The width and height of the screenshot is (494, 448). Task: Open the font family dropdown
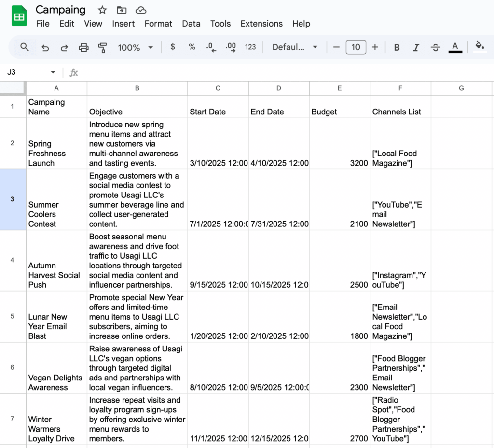pos(295,47)
